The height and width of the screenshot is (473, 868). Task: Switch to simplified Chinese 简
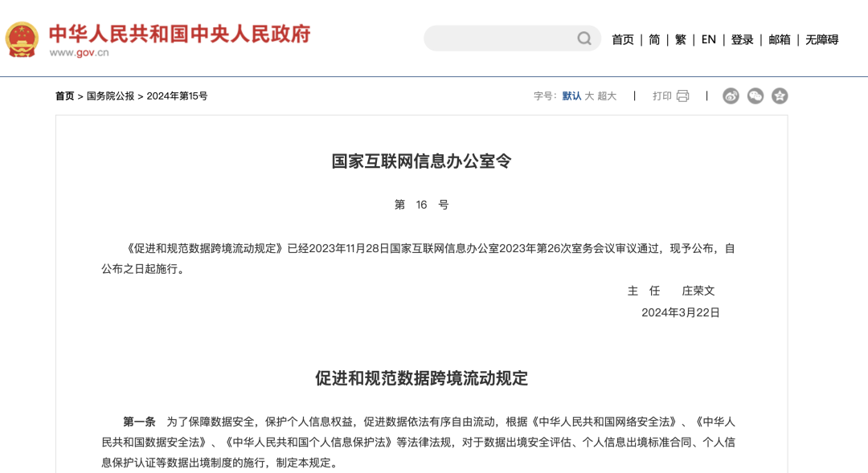[654, 40]
